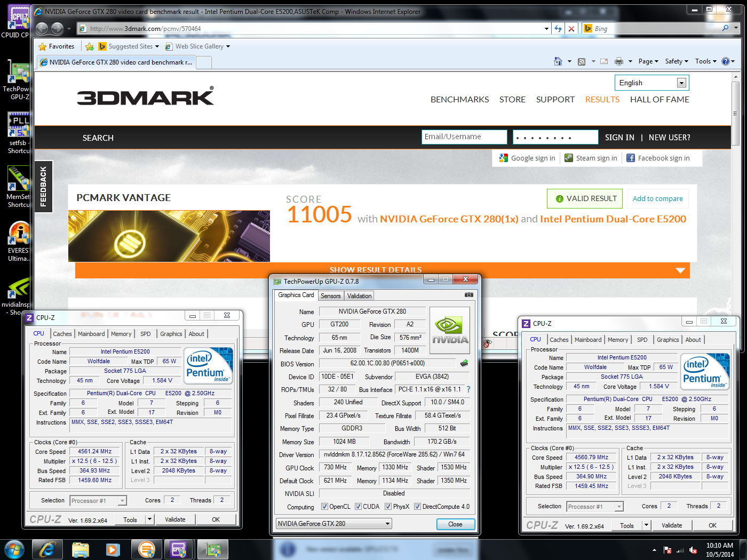
Task: Click the Add to compare link
Action: (x=657, y=198)
